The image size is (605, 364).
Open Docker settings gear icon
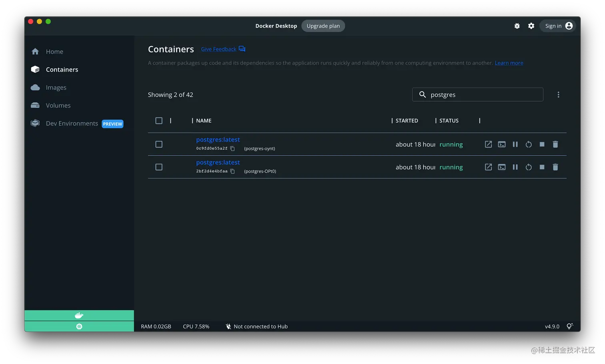(x=531, y=26)
